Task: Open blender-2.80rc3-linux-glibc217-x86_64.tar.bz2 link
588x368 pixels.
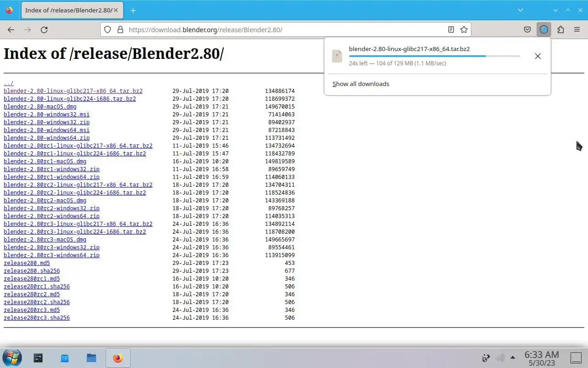Action: coord(78,224)
